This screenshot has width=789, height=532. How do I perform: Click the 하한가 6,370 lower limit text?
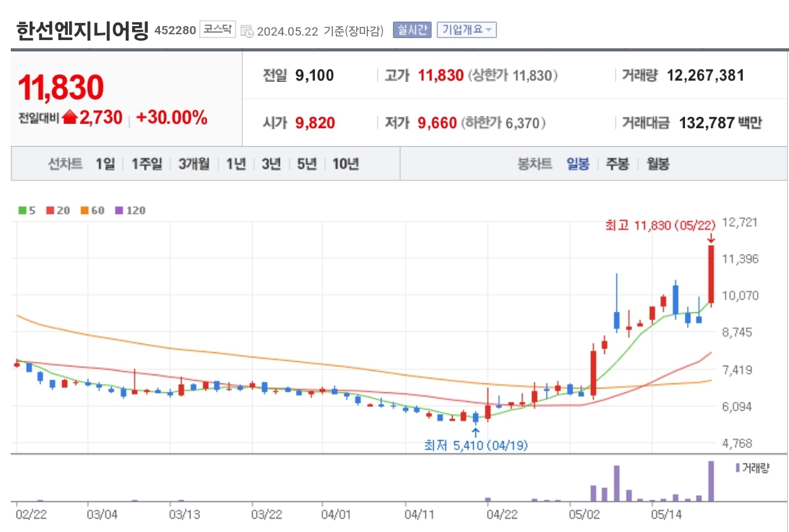tap(503, 123)
